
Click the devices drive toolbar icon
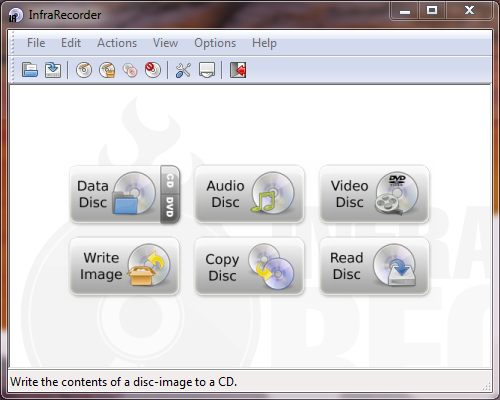click(207, 70)
